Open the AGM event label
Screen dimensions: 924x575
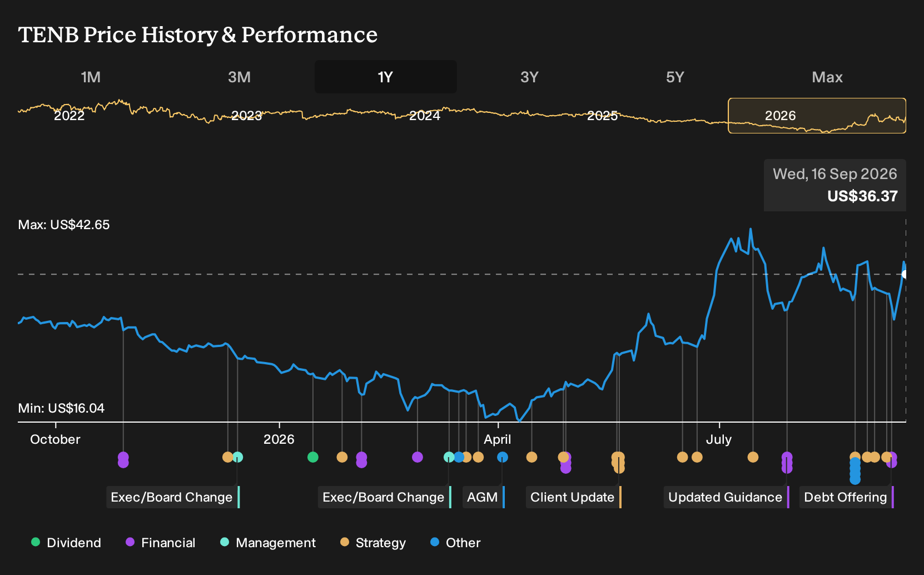click(x=484, y=497)
